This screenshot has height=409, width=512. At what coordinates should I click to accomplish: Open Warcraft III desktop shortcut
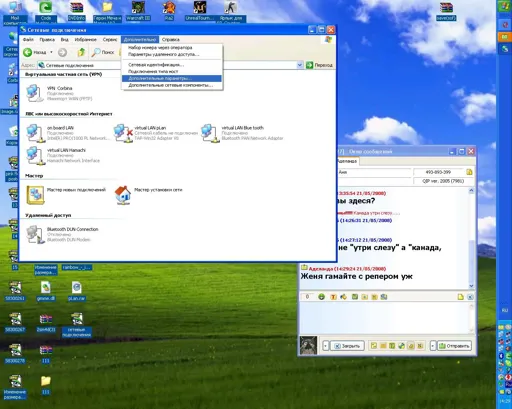pos(138,11)
